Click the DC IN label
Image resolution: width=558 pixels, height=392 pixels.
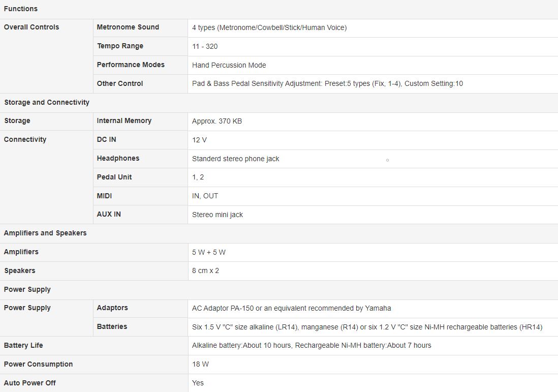[x=106, y=140]
